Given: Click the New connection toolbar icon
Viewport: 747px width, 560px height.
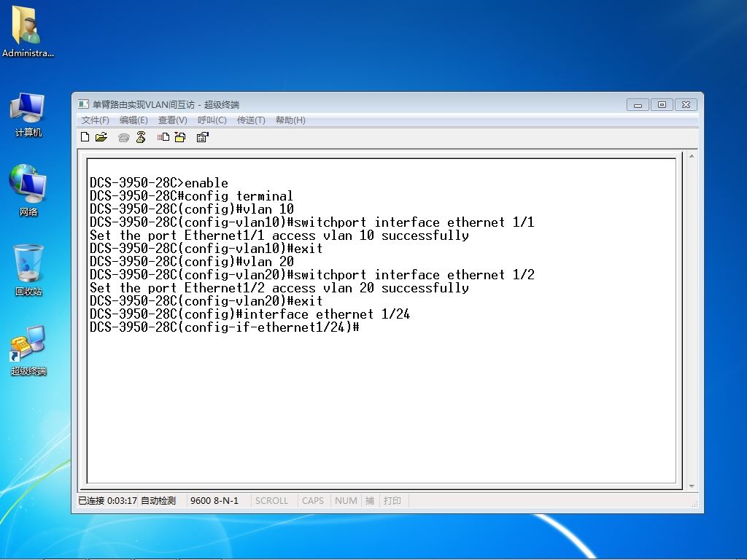Looking at the screenshot, I should pos(85,137).
